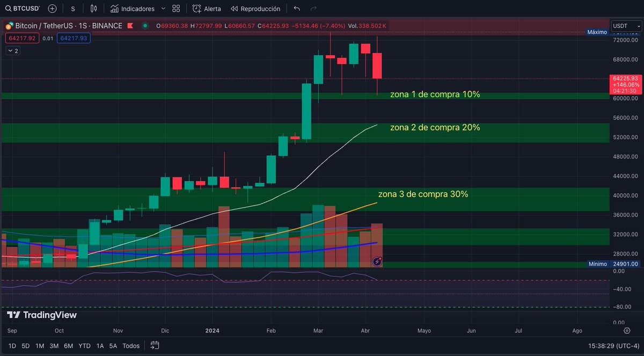Open the go-to-date calendar icon

(x=155, y=346)
